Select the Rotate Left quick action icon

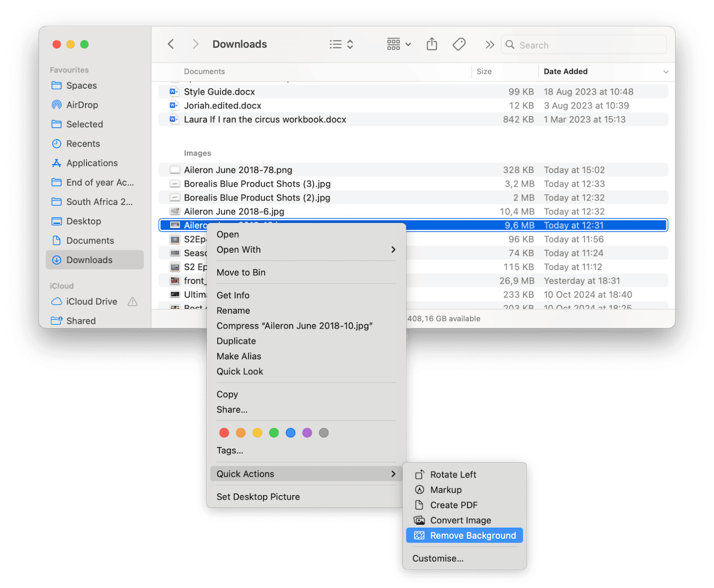click(x=421, y=474)
